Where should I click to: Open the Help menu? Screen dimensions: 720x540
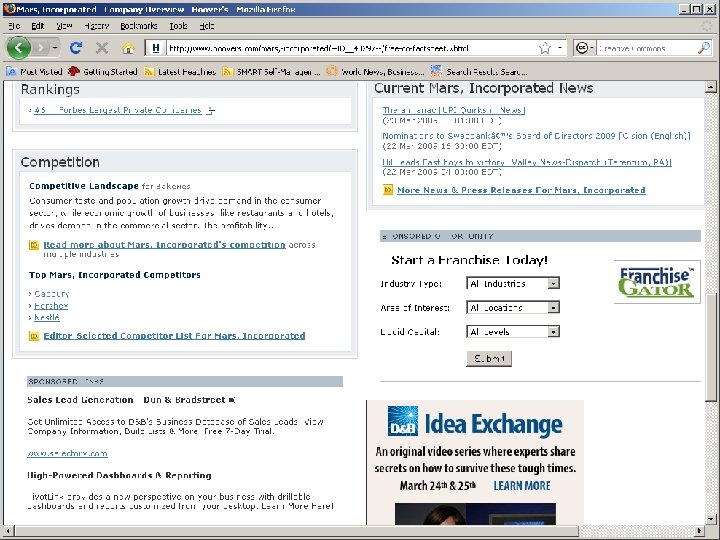207,26
